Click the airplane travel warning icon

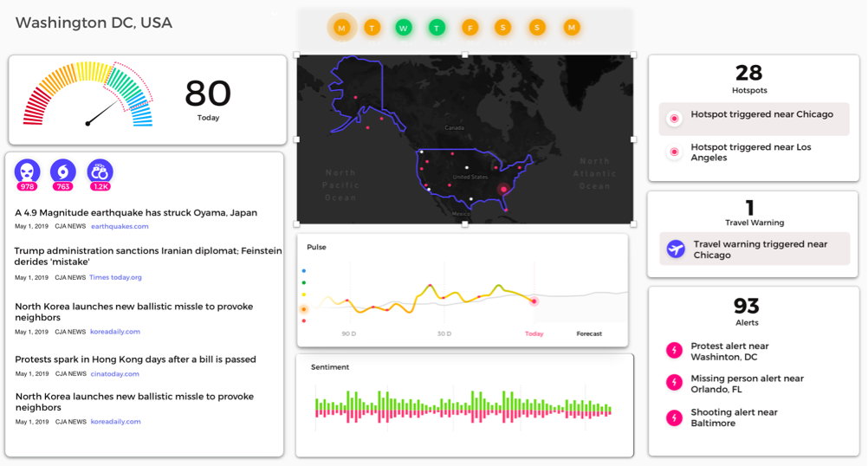(676, 249)
